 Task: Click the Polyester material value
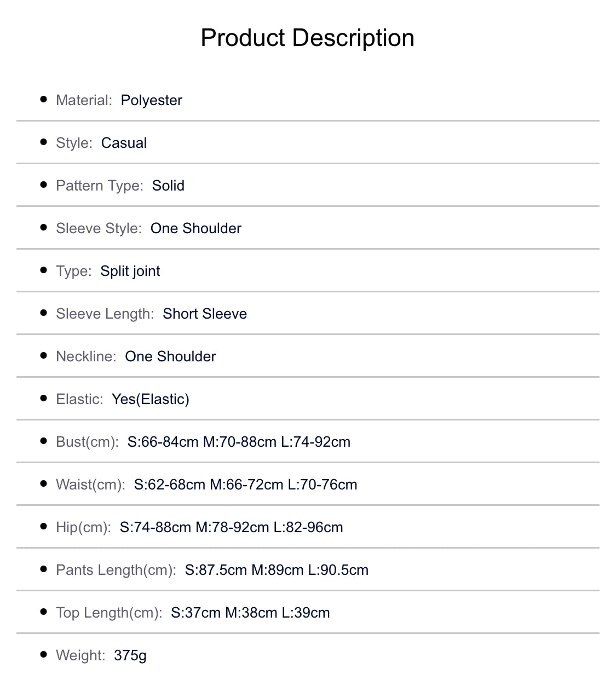click(x=151, y=100)
